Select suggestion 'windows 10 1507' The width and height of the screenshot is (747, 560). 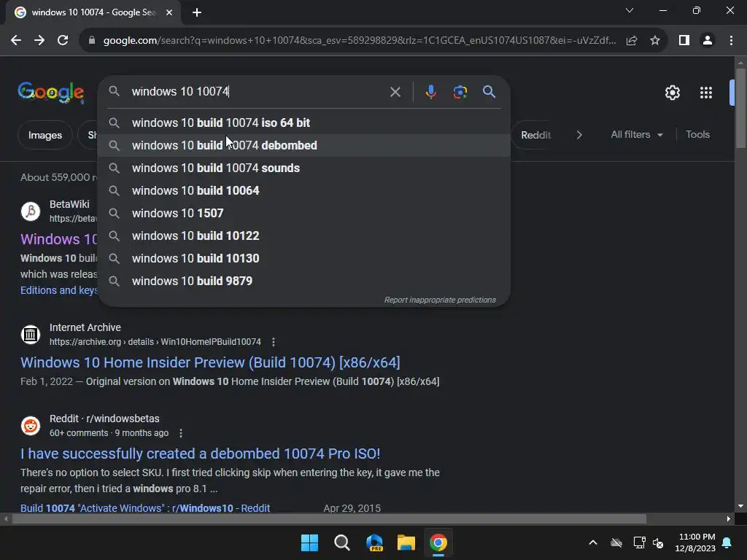pos(304,214)
